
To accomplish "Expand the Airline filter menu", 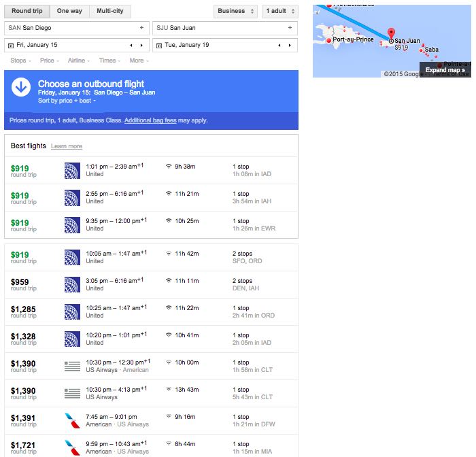I will point(79,61).
